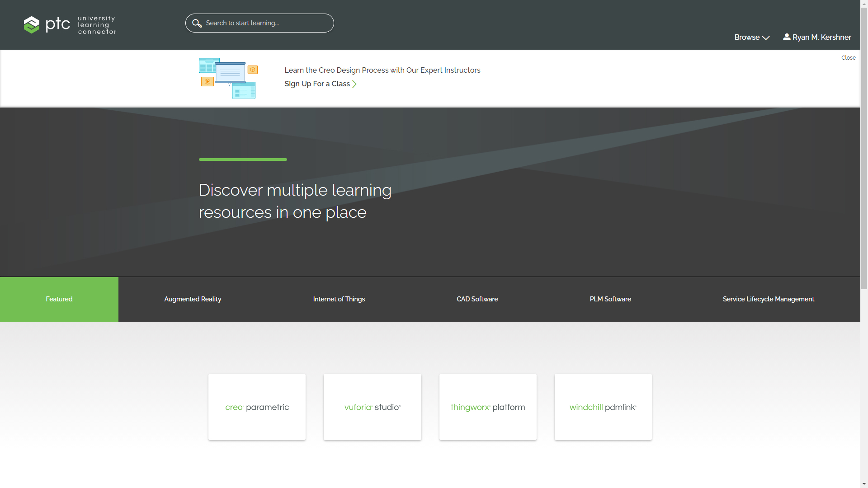Open the Windchill PDMLink card
This screenshot has height=488, width=868.
603,407
